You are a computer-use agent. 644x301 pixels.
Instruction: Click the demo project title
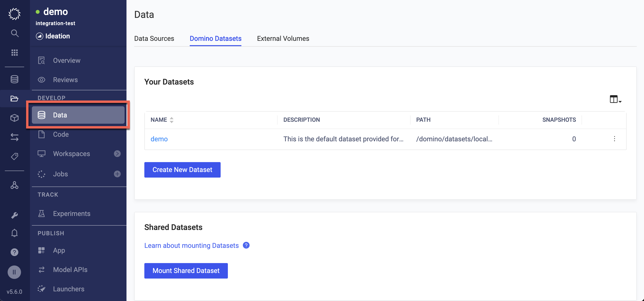56,12
